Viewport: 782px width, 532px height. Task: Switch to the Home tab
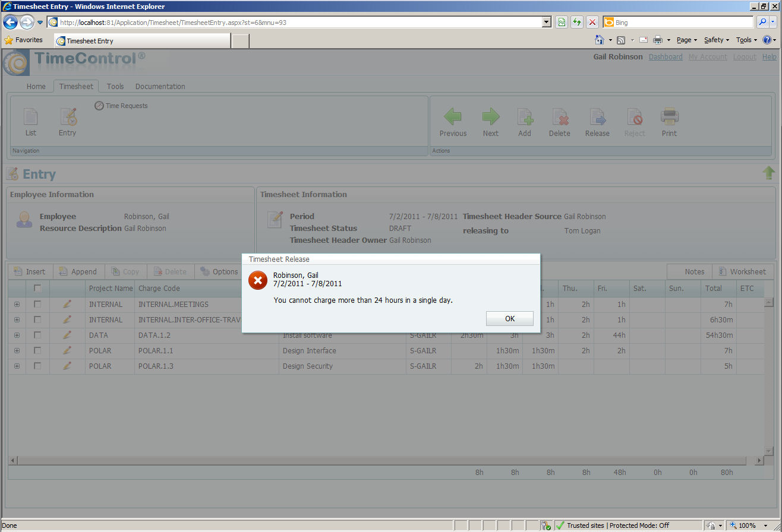(x=36, y=86)
